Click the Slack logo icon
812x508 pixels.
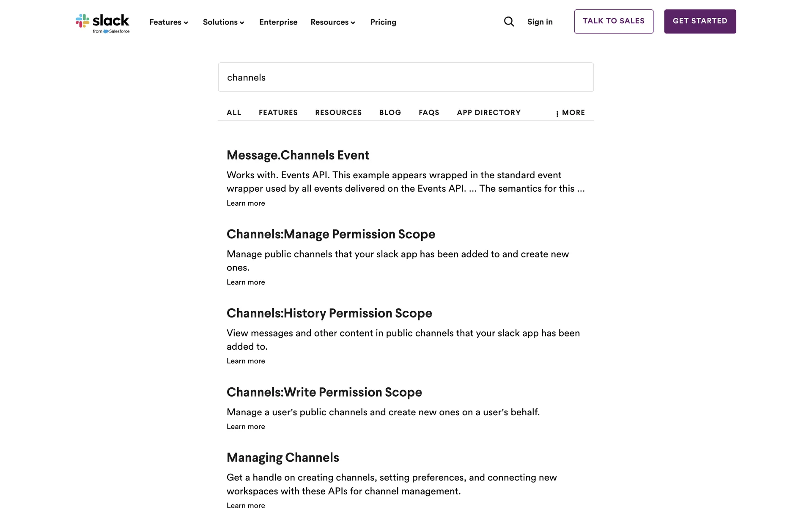[82, 21]
